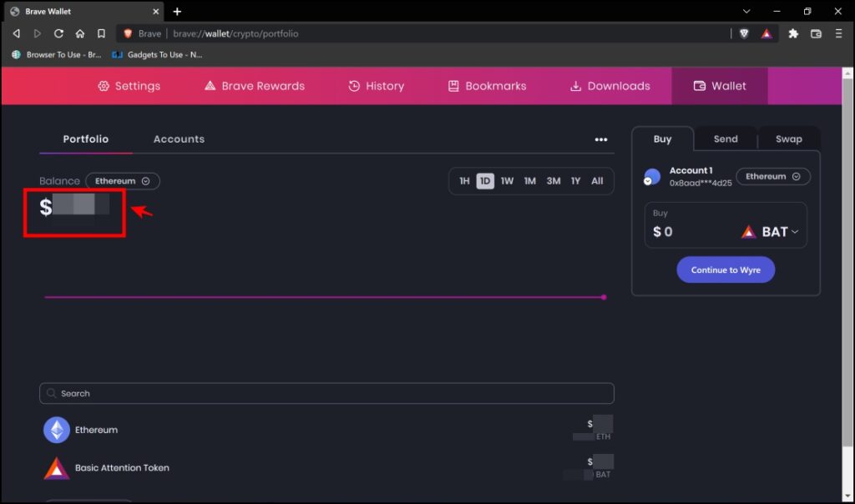This screenshot has width=855, height=504.
Task: Select the 1H chart range
Action: click(464, 181)
